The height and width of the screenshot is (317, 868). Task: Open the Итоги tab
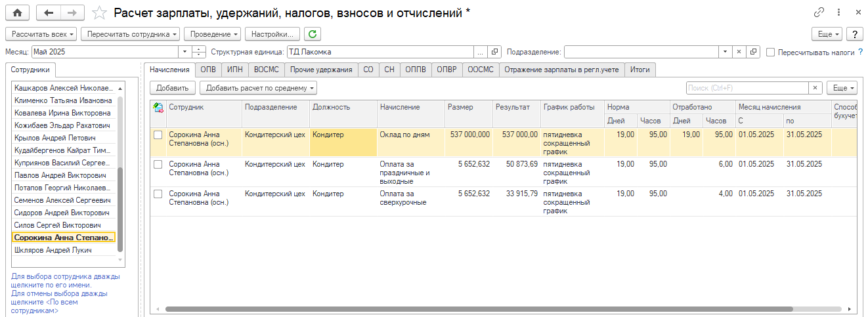pos(640,70)
